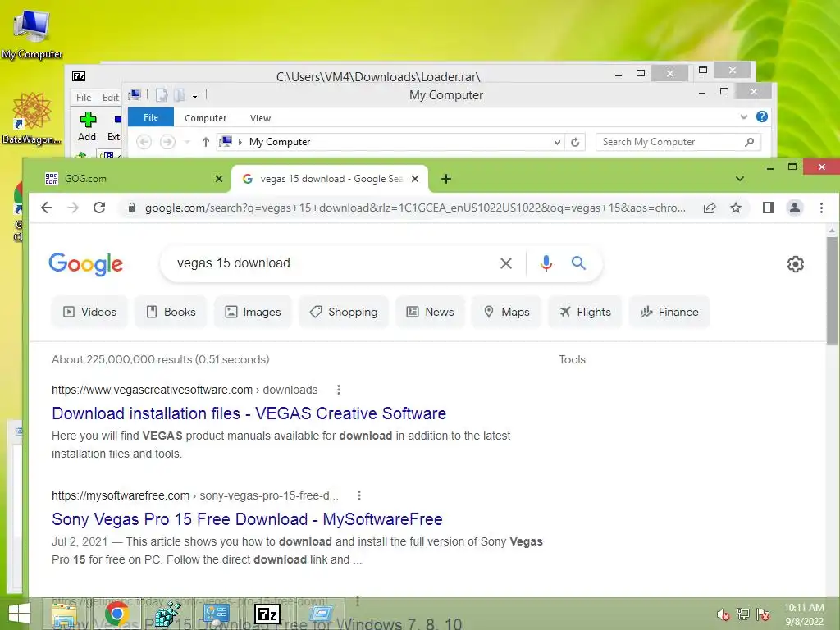Viewport: 840px width, 630px height.
Task: Open Windows Start button
Action: tap(20, 614)
